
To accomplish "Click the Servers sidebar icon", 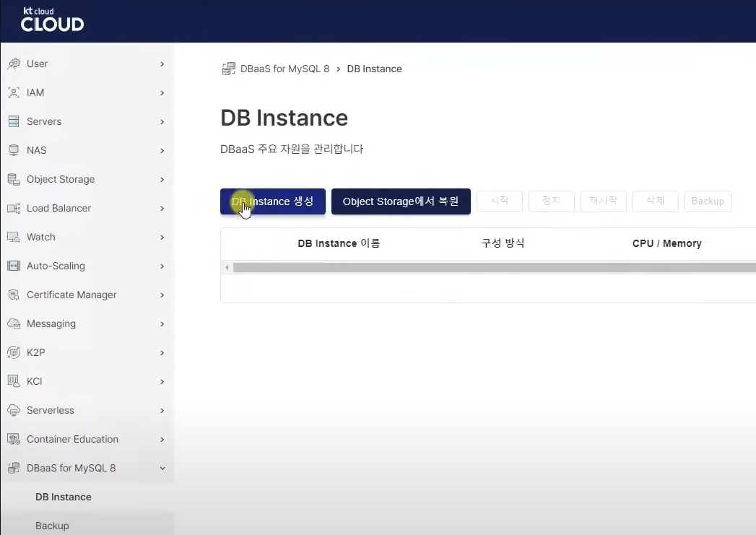I will click(x=14, y=121).
